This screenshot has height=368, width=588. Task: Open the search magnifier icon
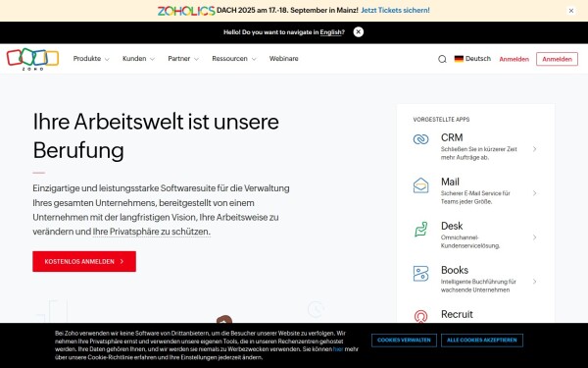tap(442, 59)
